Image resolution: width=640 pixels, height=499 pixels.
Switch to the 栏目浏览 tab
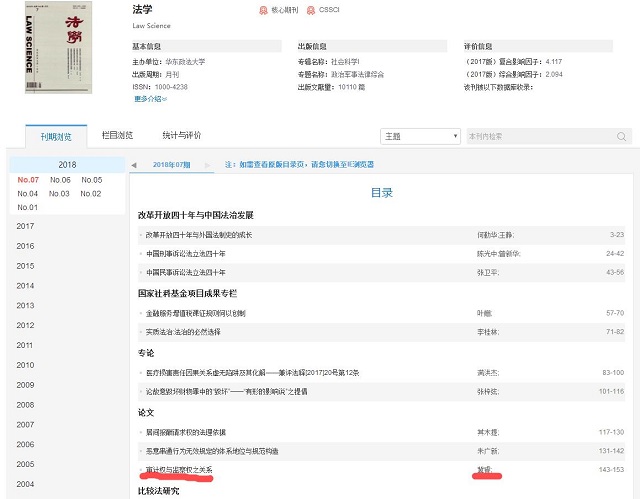(x=117, y=135)
